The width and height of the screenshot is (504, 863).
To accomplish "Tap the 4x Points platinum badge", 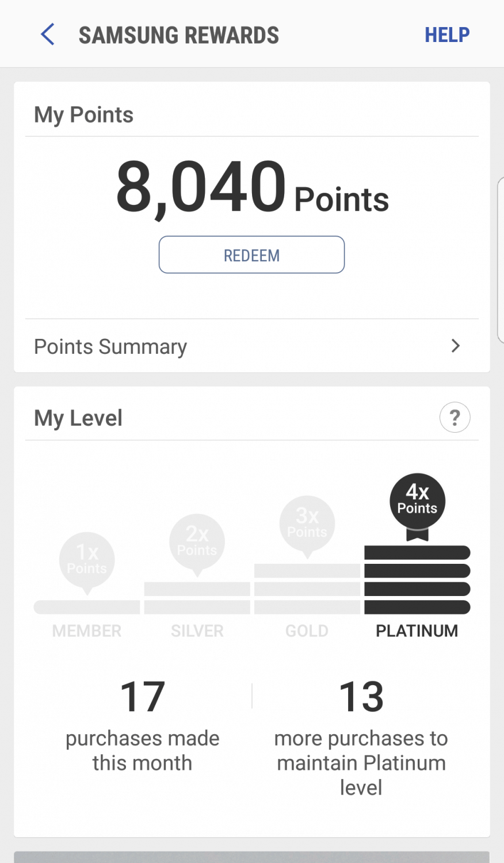I will pyautogui.click(x=417, y=502).
